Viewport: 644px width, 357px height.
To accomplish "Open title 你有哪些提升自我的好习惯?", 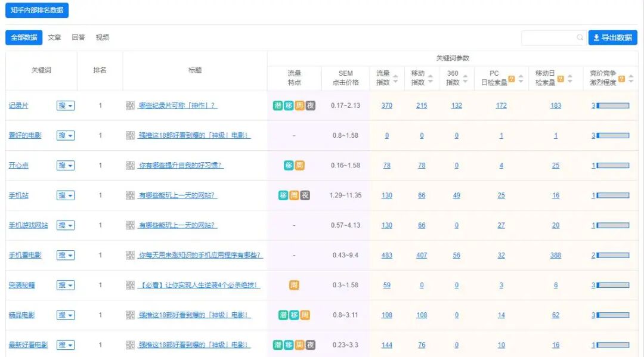I will click(x=181, y=165).
